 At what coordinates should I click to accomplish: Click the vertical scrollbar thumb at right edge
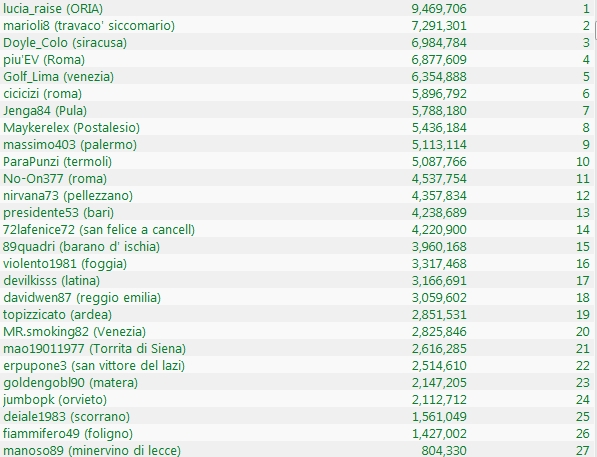[x=595, y=29]
